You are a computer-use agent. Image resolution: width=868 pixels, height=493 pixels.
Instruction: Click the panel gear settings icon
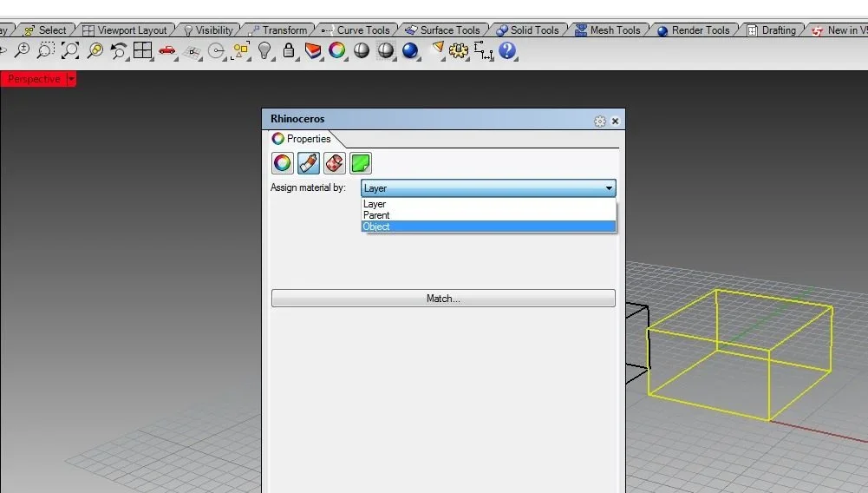pyautogui.click(x=599, y=122)
